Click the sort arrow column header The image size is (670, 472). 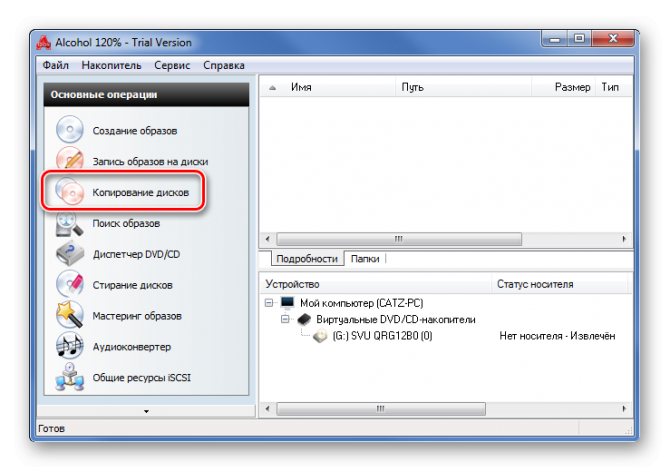[x=273, y=87]
